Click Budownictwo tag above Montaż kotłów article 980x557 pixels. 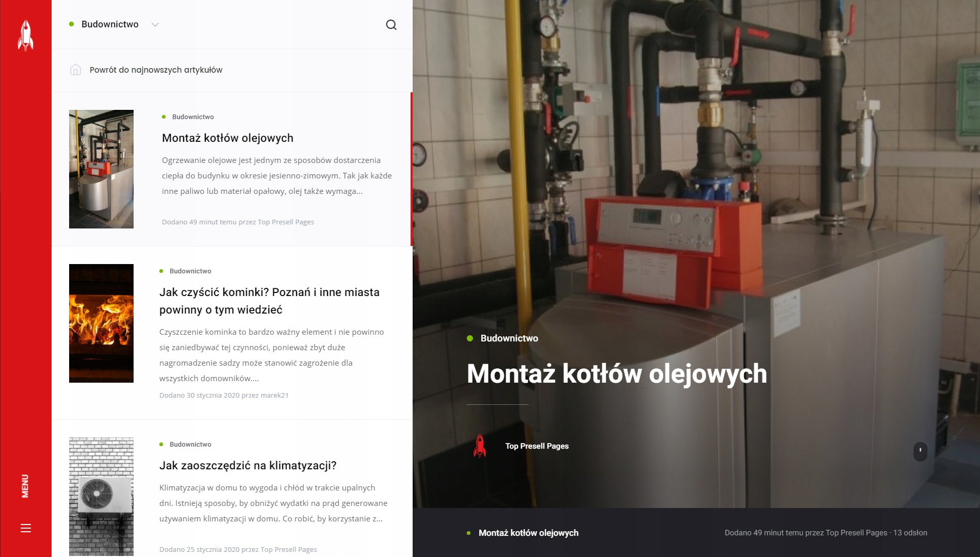[193, 117]
